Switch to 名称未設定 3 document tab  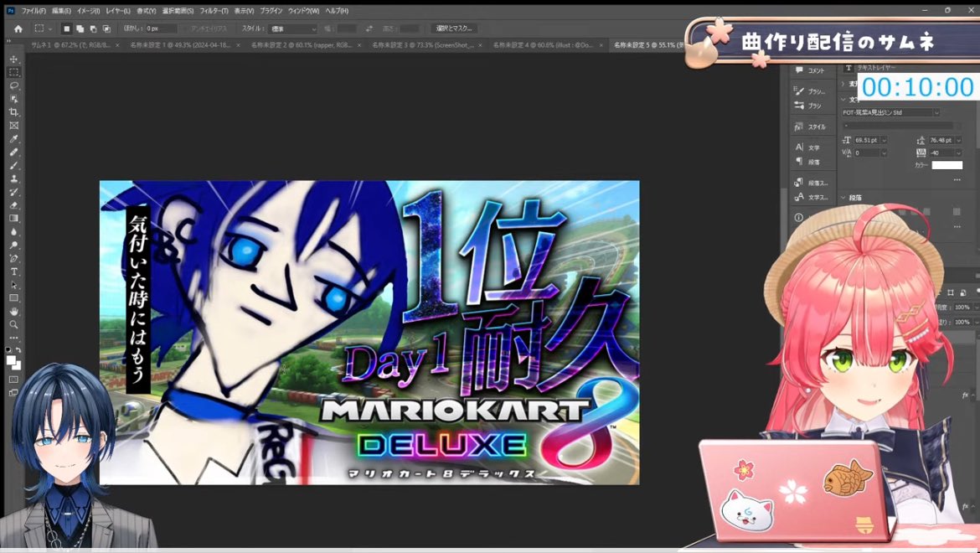pos(422,45)
